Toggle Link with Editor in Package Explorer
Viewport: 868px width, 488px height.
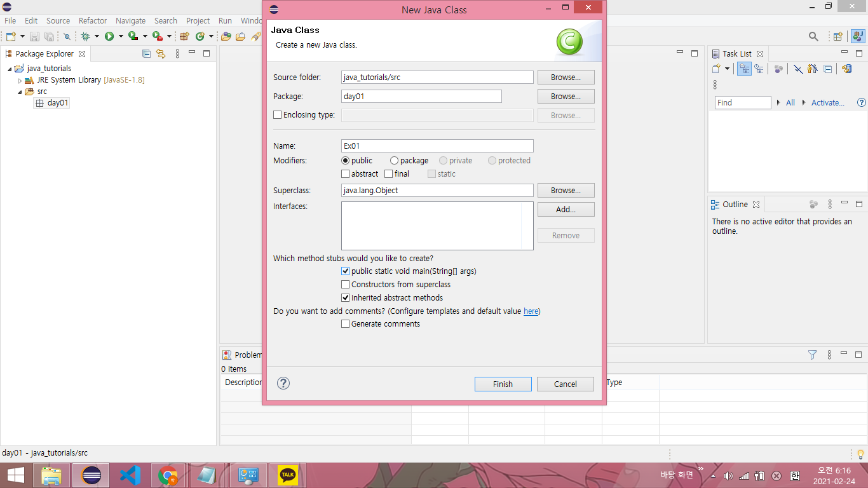161,53
